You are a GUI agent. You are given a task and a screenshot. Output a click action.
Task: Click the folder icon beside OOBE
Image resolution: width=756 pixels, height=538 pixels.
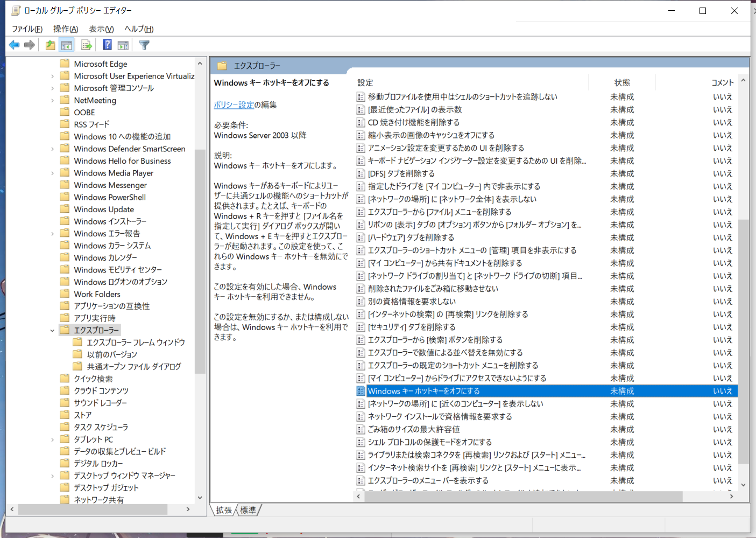(65, 112)
